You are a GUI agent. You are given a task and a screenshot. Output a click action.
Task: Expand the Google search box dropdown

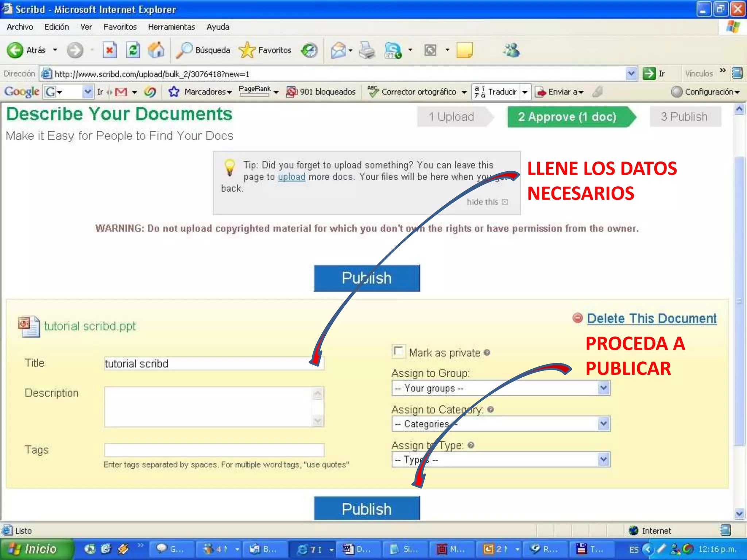coord(87,92)
